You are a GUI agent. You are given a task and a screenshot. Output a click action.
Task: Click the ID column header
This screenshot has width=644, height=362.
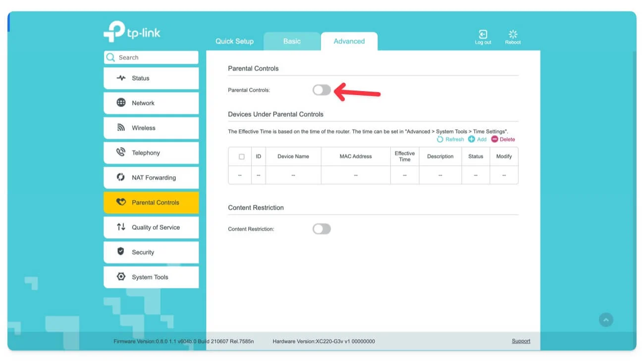(x=259, y=156)
